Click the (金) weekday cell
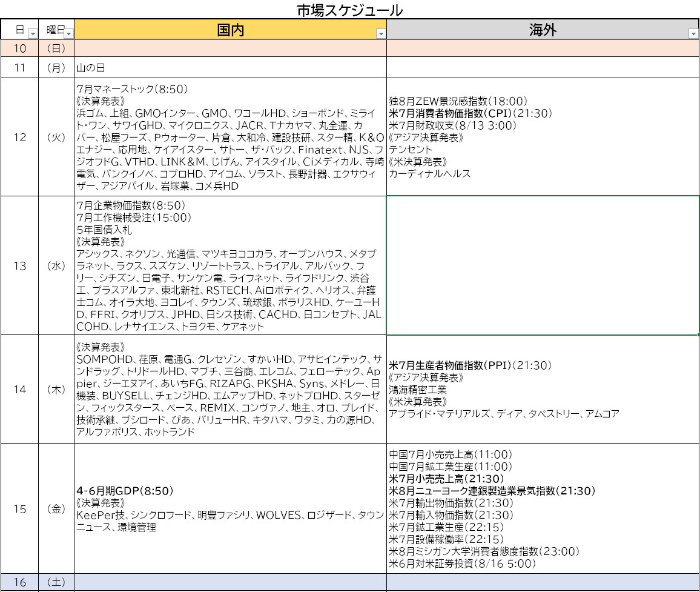The height and width of the screenshot is (592, 700). coord(56,509)
